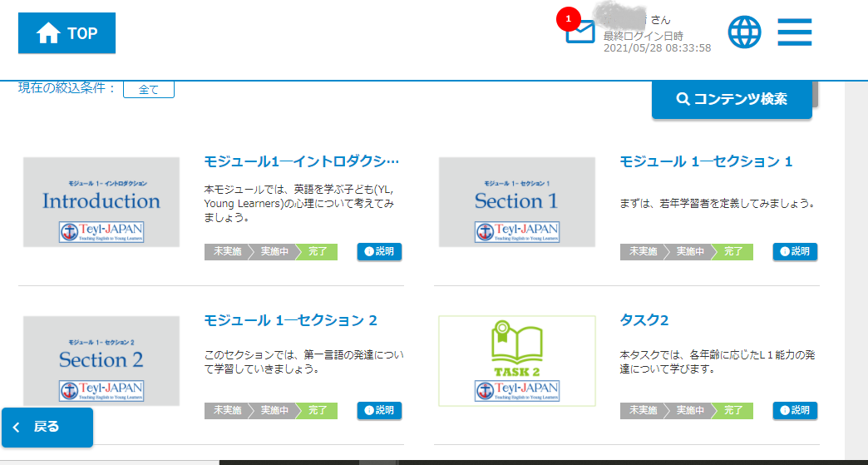
Task: Open the Section 2 module thumbnail
Action: click(101, 361)
